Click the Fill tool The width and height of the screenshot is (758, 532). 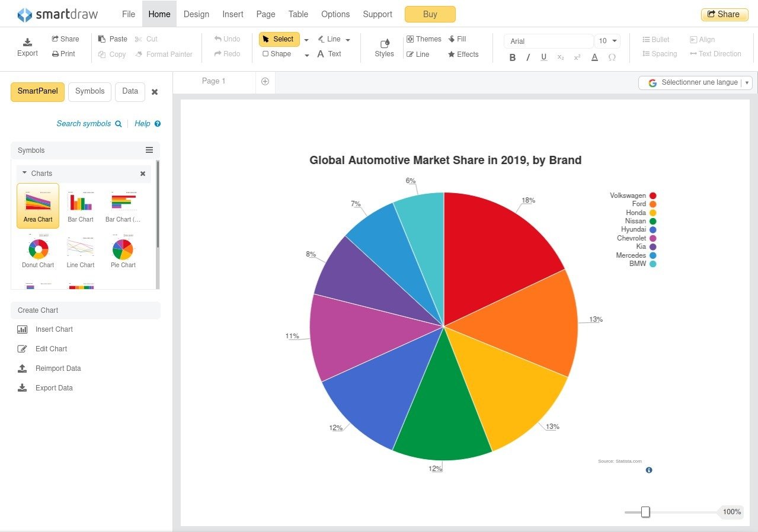457,39
